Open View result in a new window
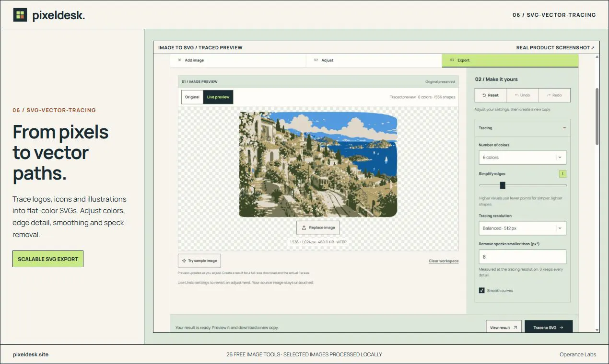Image resolution: width=609 pixels, height=364 pixels. [504, 328]
